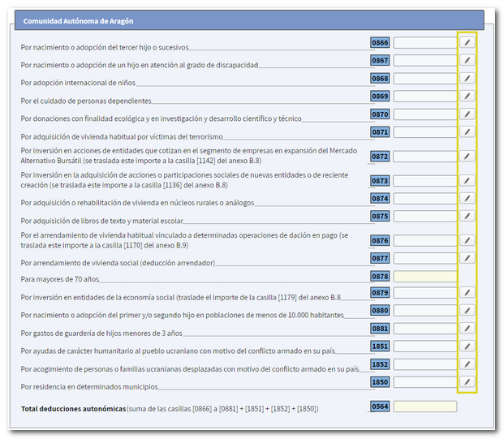Click pencil icon for casilla 0866
The width and height of the screenshot is (504, 439).
tap(467, 42)
